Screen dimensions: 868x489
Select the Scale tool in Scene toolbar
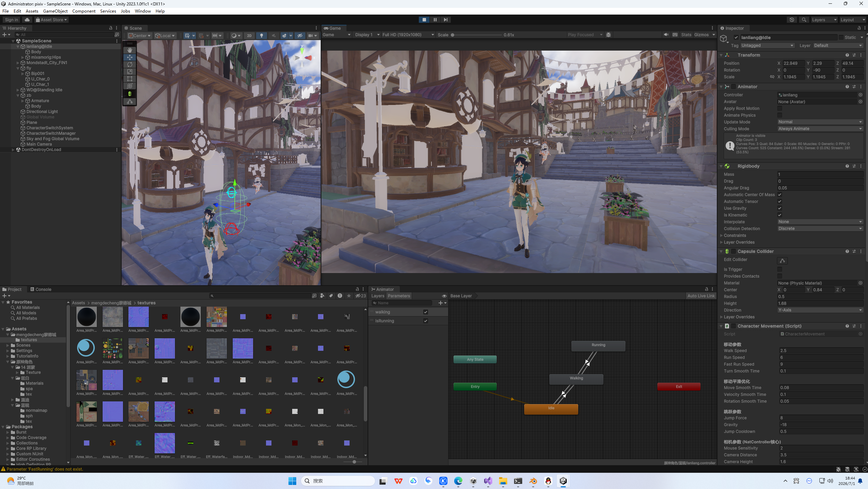tap(129, 72)
